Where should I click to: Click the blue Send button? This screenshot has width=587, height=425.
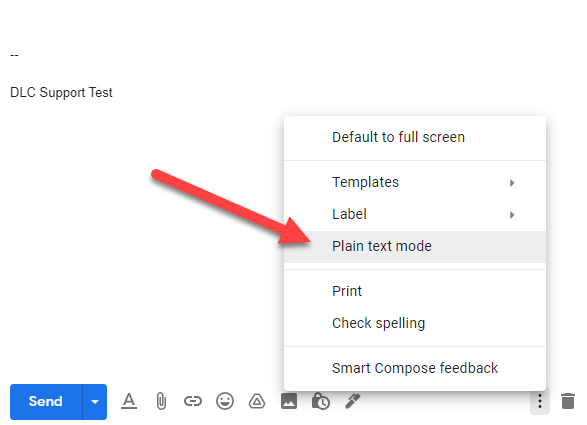pyautogui.click(x=46, y=402)
